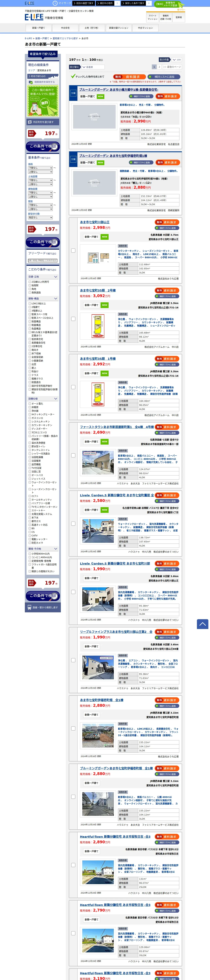Focus the free word search field
210x980 pixels.
click(x=43, y=261)
